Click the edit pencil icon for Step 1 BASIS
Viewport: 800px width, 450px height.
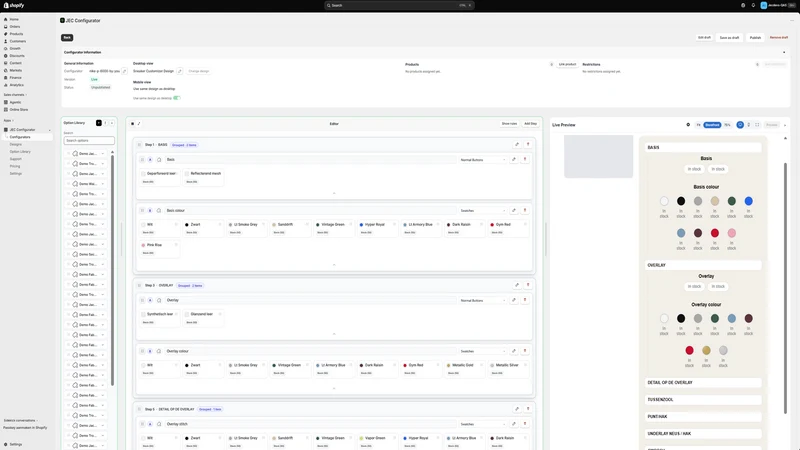(x=517, y=144)
